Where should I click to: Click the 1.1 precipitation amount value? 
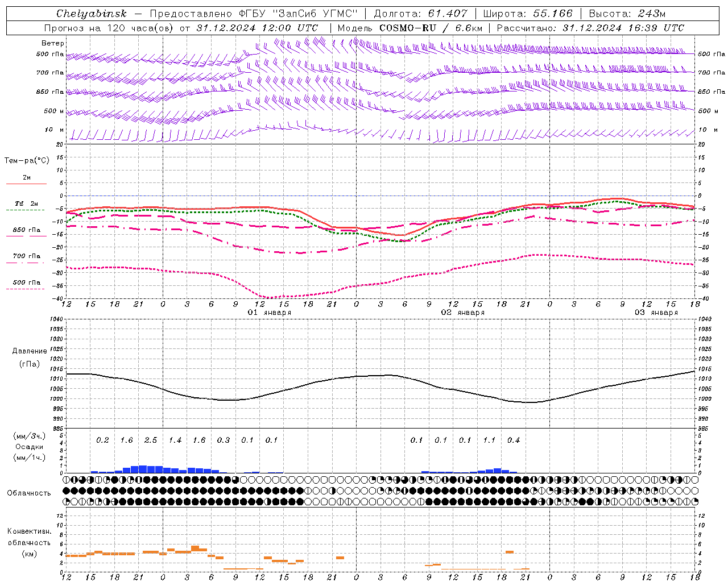pyautogui.click(x=489, y=440)
